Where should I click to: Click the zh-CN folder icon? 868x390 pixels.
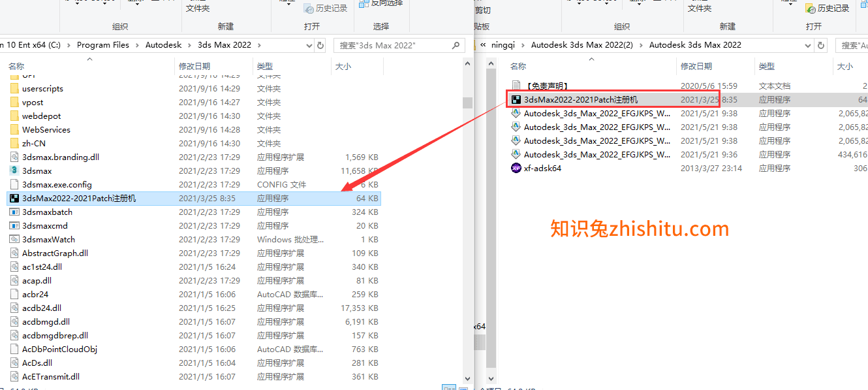tap(14, 144)
